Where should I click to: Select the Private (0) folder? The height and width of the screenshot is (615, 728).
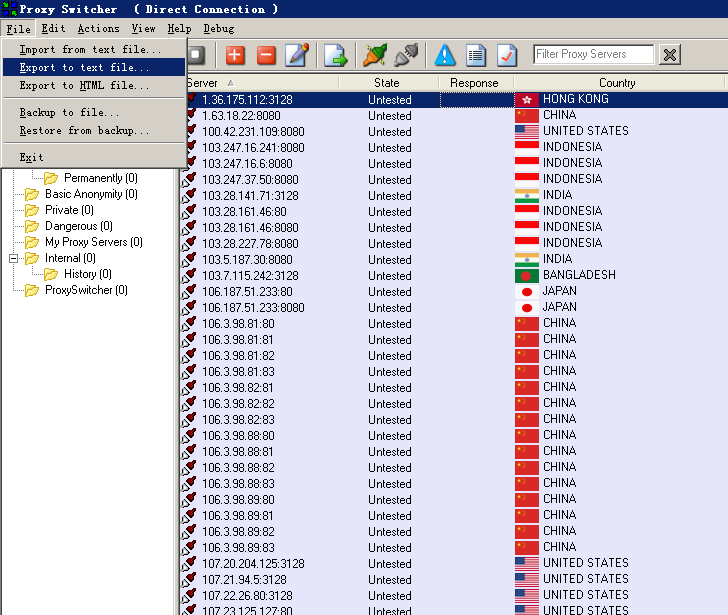69,210
